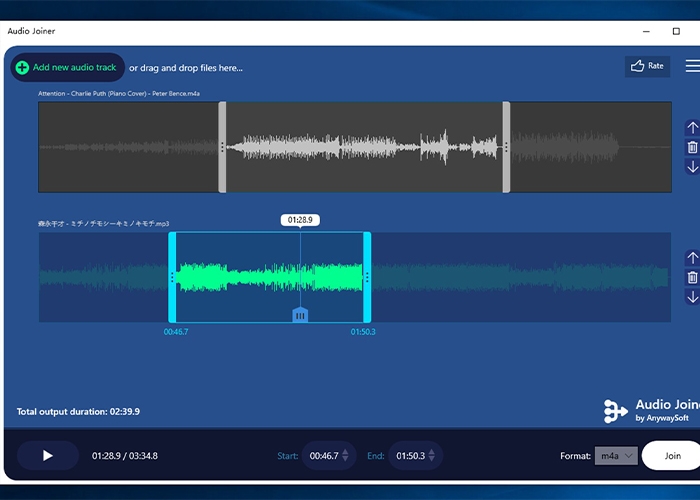700x500 pixels.
Task: Move the Attention track up
Action: point(692,128)
